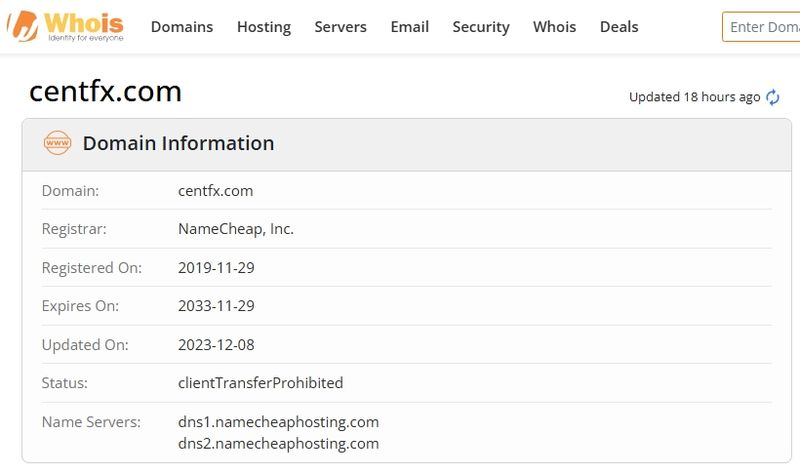The height and width of the screenshot is (468, 800).
Task: Click the Registrar: label
Action: (74, 229)
